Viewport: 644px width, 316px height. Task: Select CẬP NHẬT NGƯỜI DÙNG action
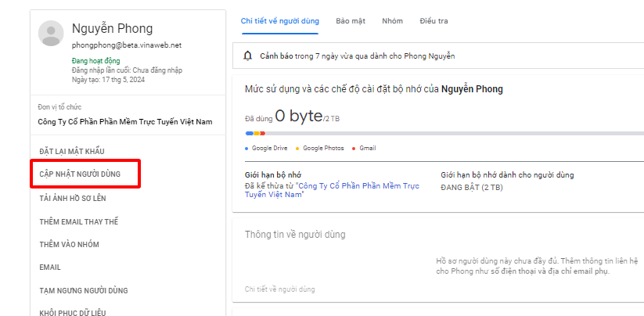[x=80, y=174]
